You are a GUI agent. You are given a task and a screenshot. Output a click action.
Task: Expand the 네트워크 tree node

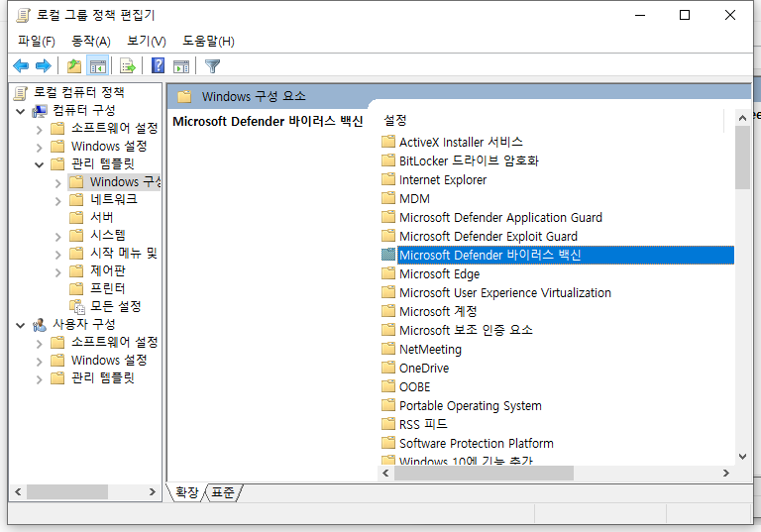coord(57,200)
